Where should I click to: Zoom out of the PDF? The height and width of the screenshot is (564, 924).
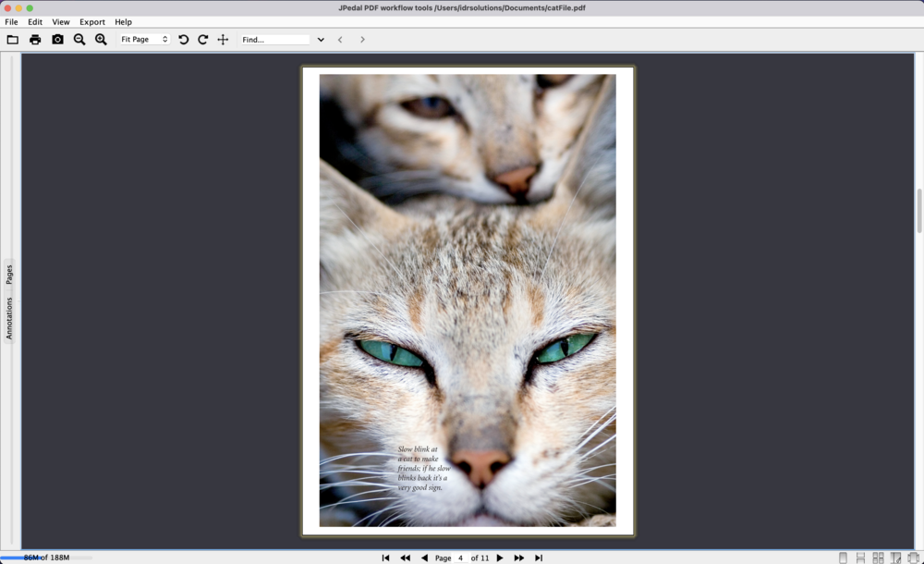coord(79,39)
